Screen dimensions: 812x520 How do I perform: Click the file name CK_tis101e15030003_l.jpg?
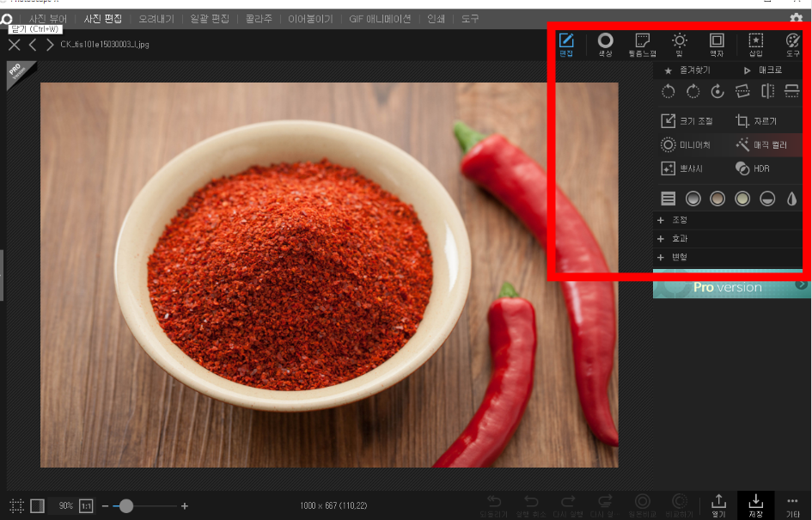pos(105,45)
